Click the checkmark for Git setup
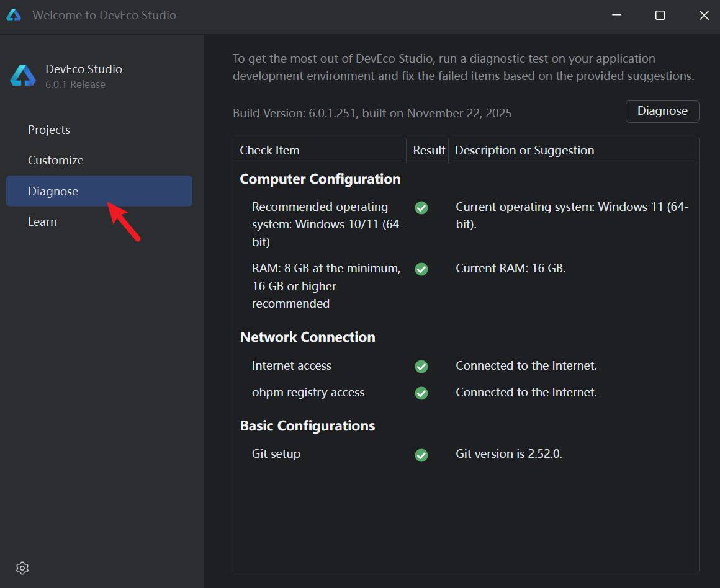Screen dimensions: 720x588 tap(421, 455)
